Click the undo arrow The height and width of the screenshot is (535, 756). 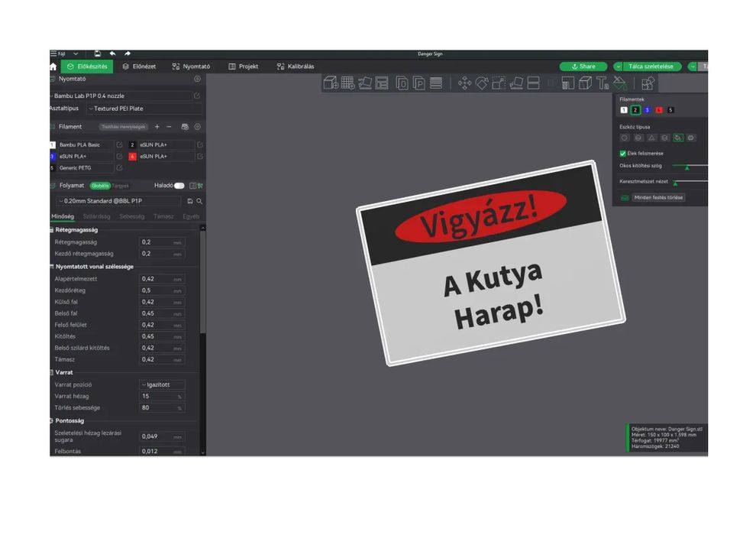coord(112,53)
